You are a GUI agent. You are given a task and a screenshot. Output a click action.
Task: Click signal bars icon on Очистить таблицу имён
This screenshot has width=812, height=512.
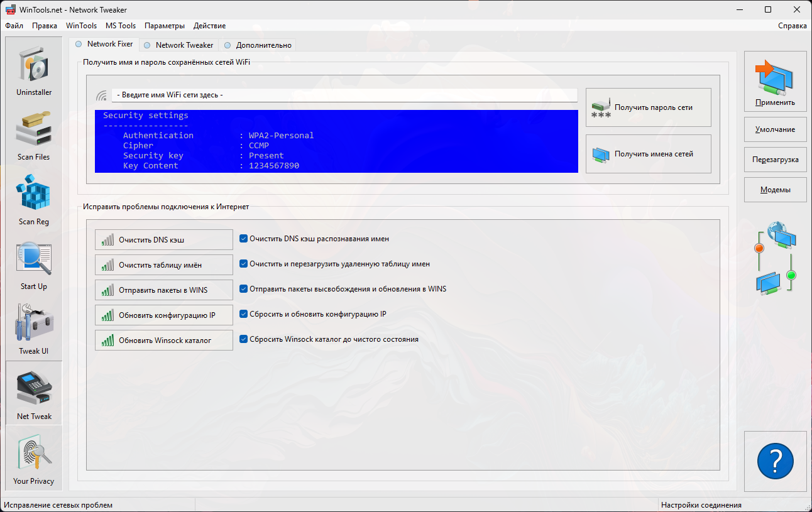tap(107, 264)
